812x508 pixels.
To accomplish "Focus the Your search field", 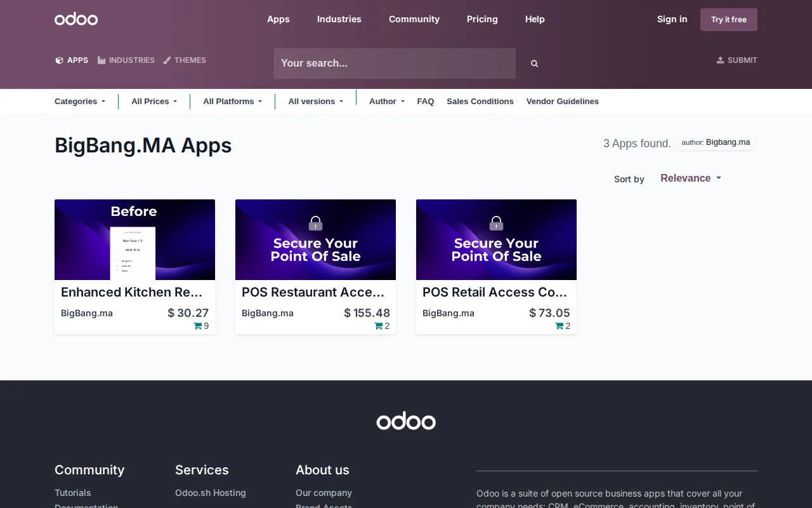I will pos(395,63).
